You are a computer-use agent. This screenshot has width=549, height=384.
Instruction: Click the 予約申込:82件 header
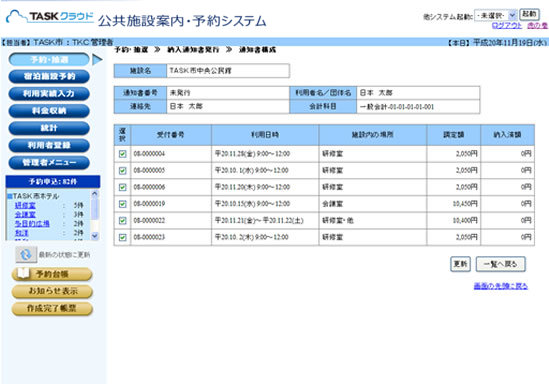click(x=53, y=182)
